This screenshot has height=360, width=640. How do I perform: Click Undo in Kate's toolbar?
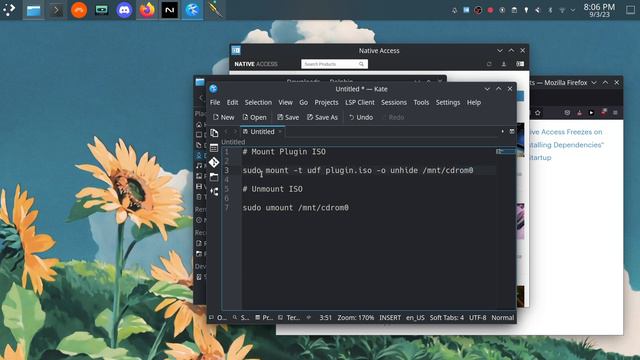point(361,118)
